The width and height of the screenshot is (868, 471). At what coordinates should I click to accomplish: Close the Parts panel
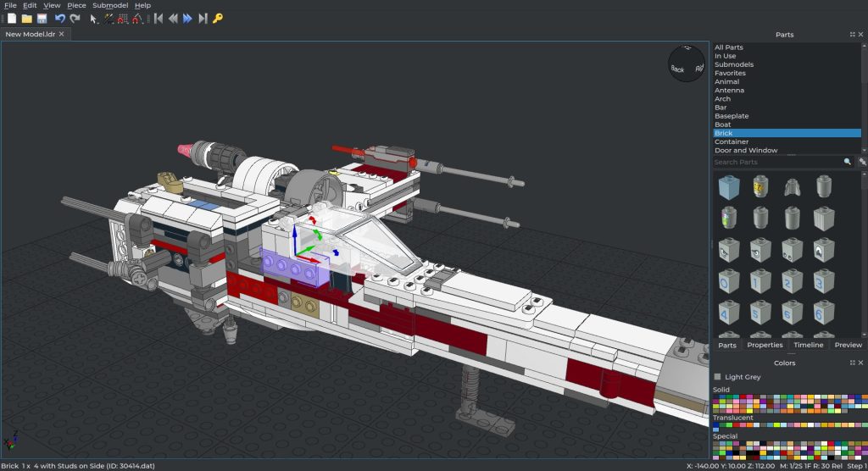pos(861,35)
